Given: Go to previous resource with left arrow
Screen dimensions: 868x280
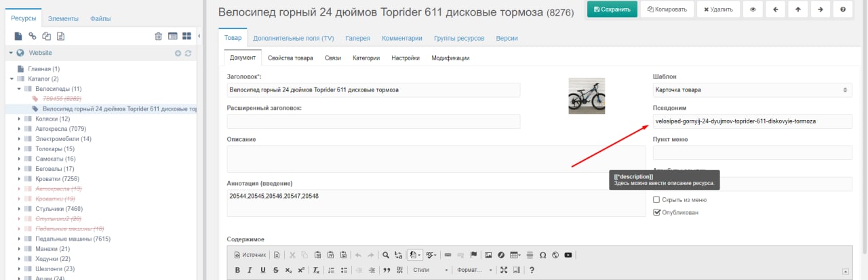Looking at the screenshot, I should tap(775, 9).
